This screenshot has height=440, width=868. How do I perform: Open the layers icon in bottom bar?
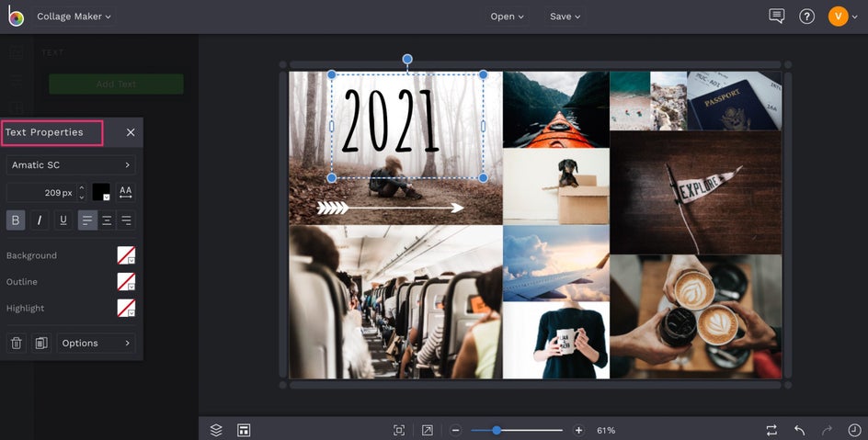click(x=216, y=430)
